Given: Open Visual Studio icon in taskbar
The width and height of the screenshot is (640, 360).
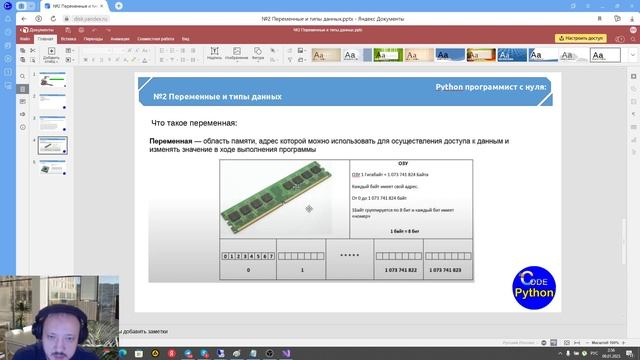Looking at the screenshot, I should 286,353.
